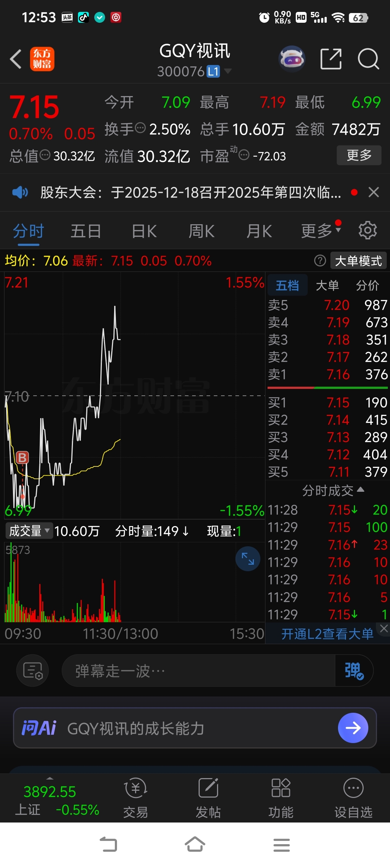
Task: Tap Android home navigation button
Action: 195,845
